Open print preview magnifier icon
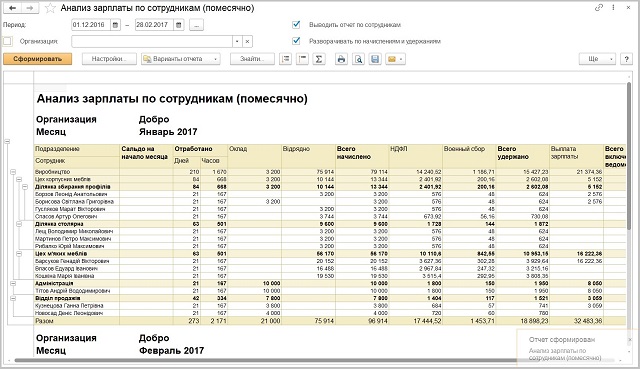The height and width of the screenshot is (369, 640). tap(358, 59)
